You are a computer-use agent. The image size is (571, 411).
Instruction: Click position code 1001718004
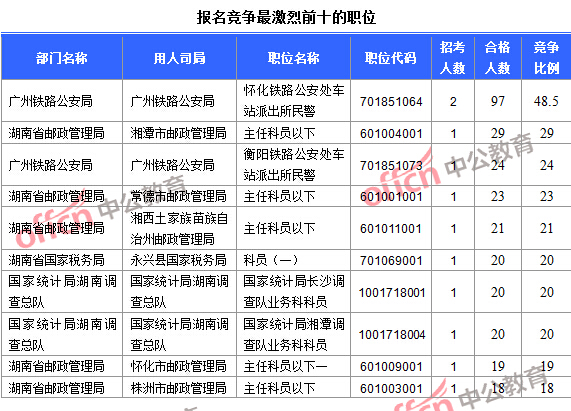point(392,335)
